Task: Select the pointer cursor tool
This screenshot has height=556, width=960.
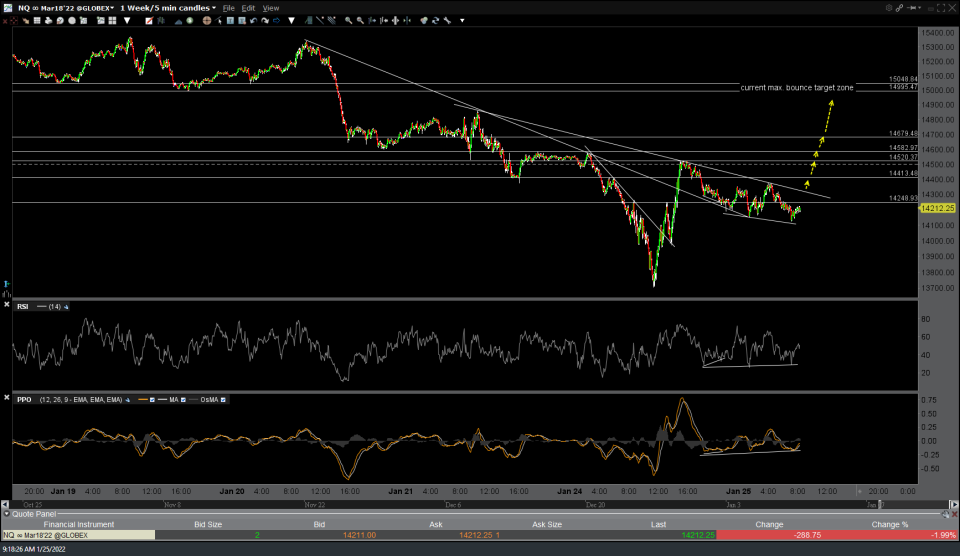Action: coord(219,20)
